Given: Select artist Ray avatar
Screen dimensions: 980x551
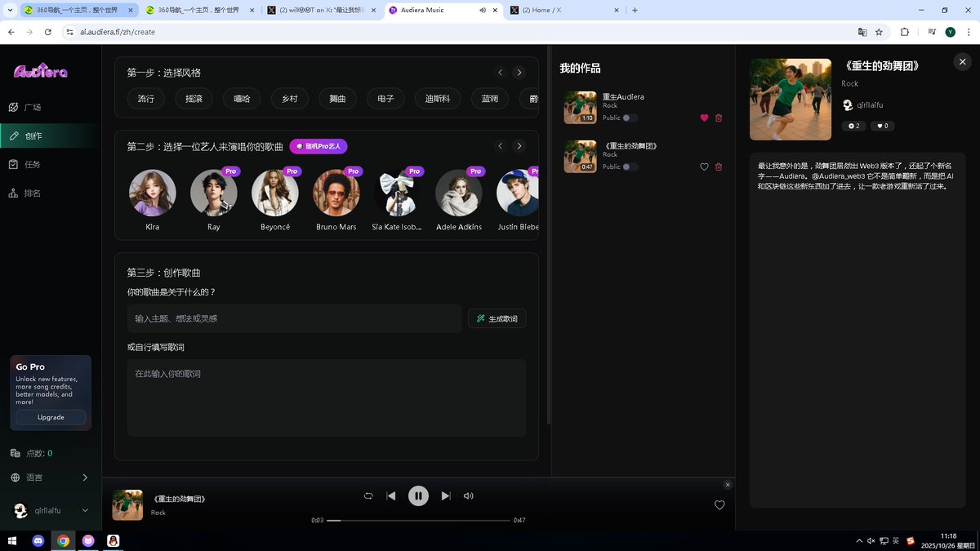Looking at the screenshot, I should tap(214, 193).
